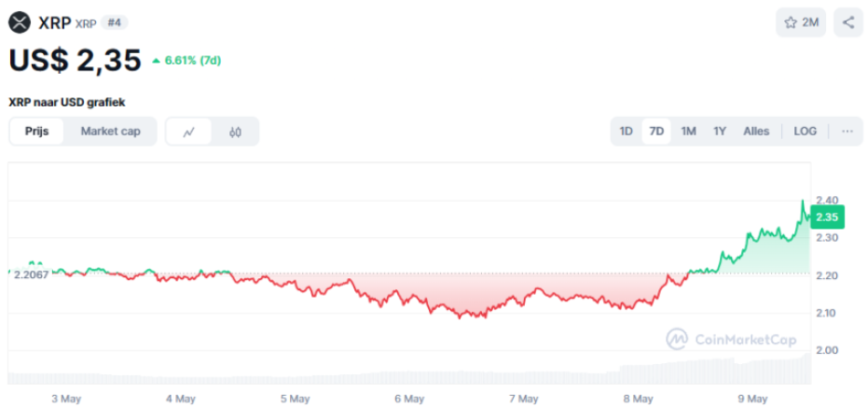Image resolution: width=868 pixels, height=406 pixels.
Task: Click the XRP coin logo icon
Action: coord(20,22)
